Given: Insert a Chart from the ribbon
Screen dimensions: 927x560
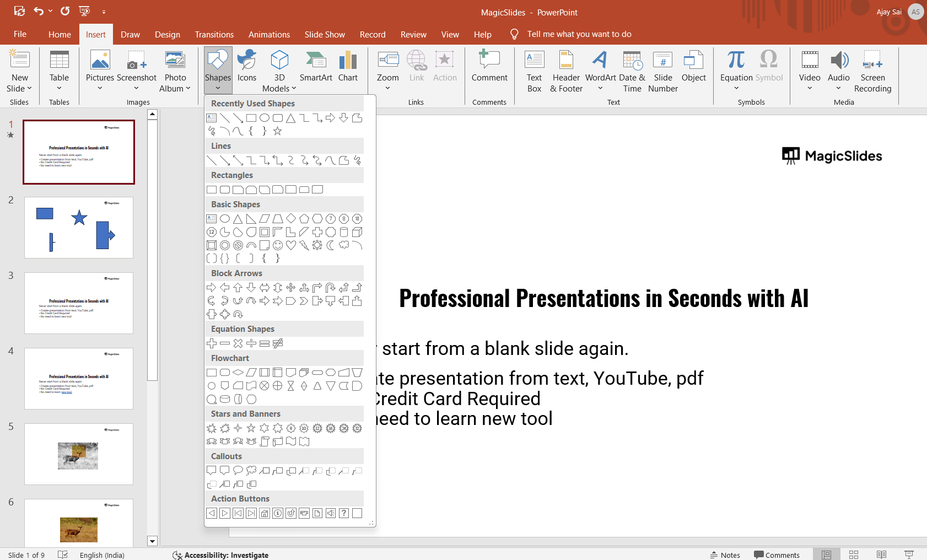Looking at the screenshot, I should pos(348,67).
